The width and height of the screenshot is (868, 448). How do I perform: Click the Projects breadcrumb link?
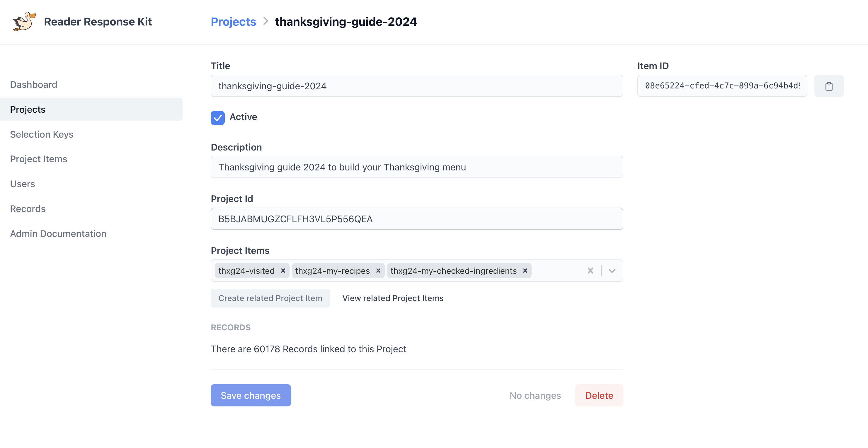(233, 22)
